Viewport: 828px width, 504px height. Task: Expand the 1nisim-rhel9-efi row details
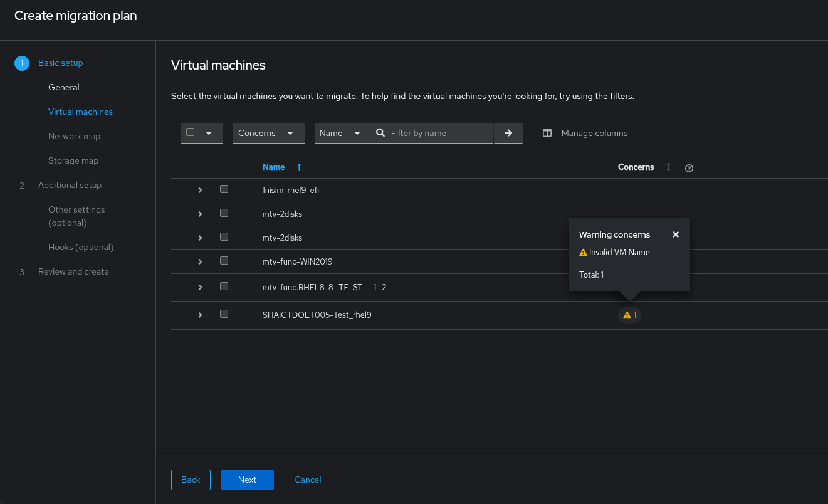pyautogui.click(x=200, y=190)
